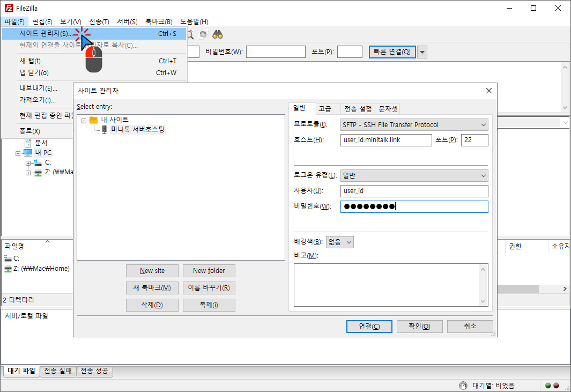Image resolution: width=571 pixels, height=392 pixels.
Task: Click the 복제(i) button
Action: (x=209, y=305)
